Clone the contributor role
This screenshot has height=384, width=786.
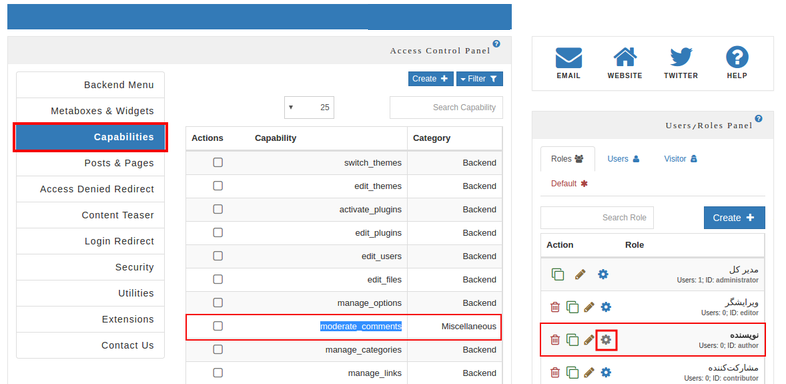coord(572,372)
